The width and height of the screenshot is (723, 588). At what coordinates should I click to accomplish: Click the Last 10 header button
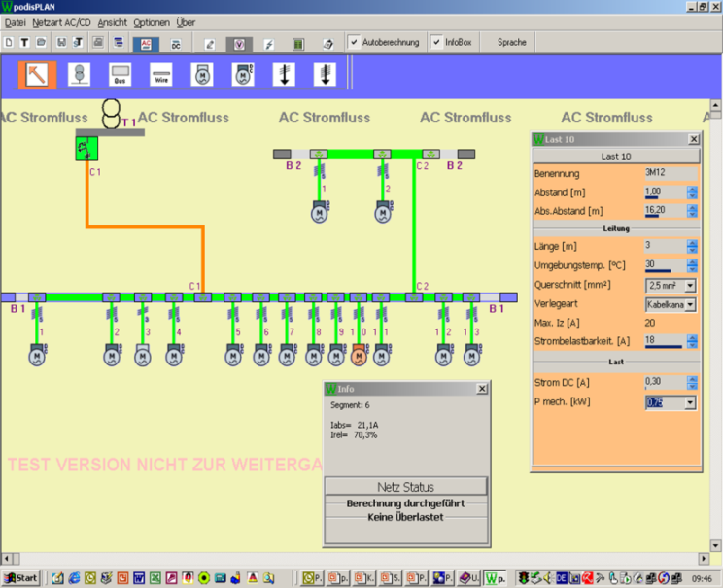click(x=615, y=156)
